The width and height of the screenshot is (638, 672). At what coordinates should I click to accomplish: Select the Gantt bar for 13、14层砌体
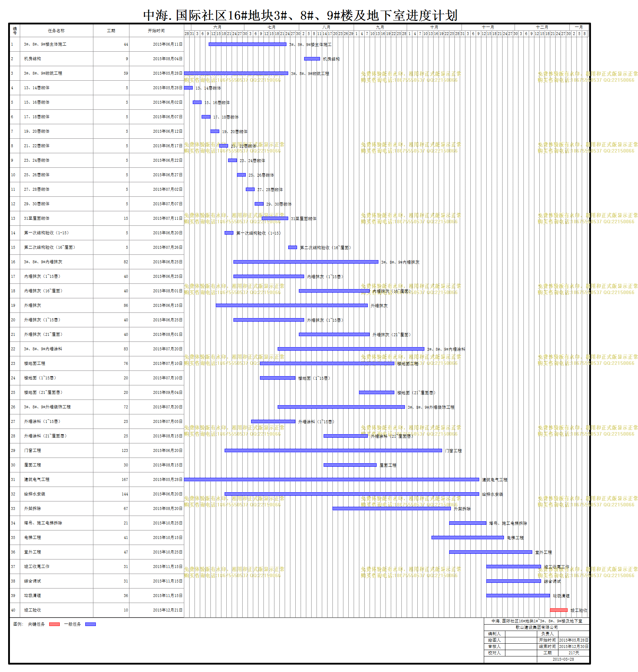pyautogui.click(x=188, y=88)
